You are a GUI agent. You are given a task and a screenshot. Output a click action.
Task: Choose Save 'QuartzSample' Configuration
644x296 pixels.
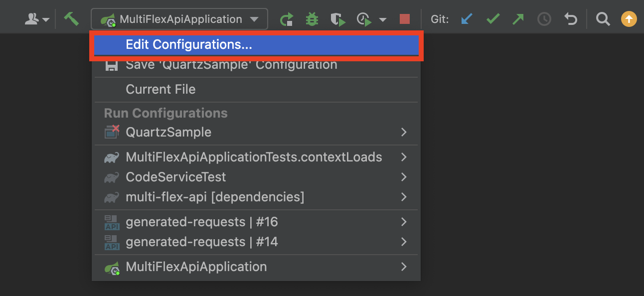coord(256,65)
